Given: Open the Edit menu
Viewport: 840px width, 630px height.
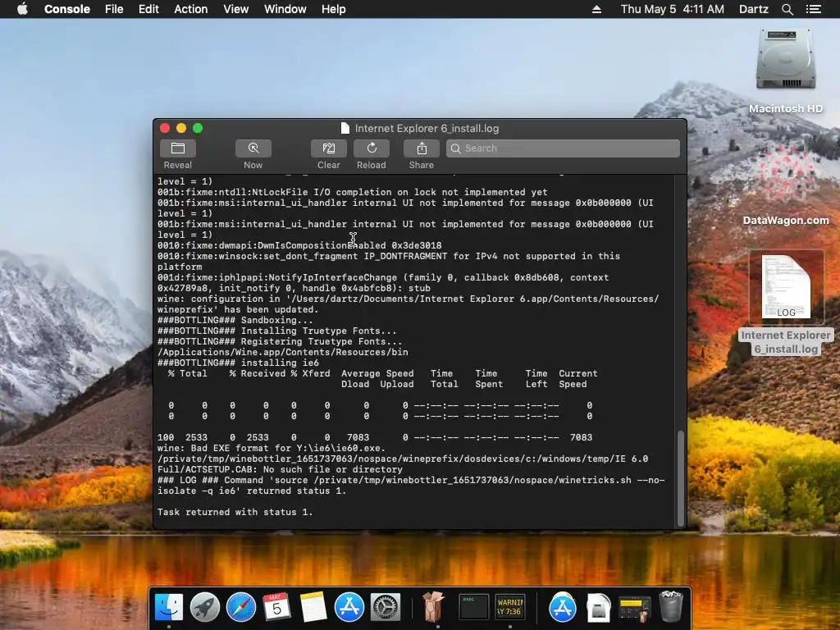Looking at the screenshot, I should [148, 9].
